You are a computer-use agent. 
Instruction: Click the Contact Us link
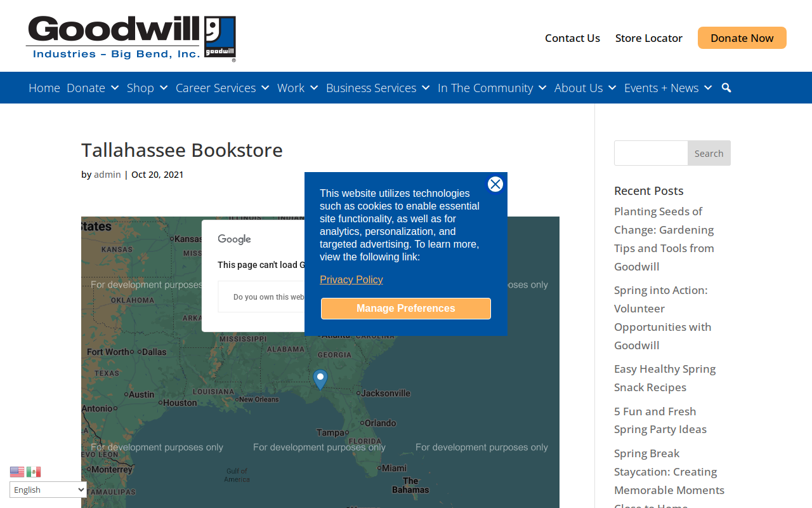[x=572, y=38]
